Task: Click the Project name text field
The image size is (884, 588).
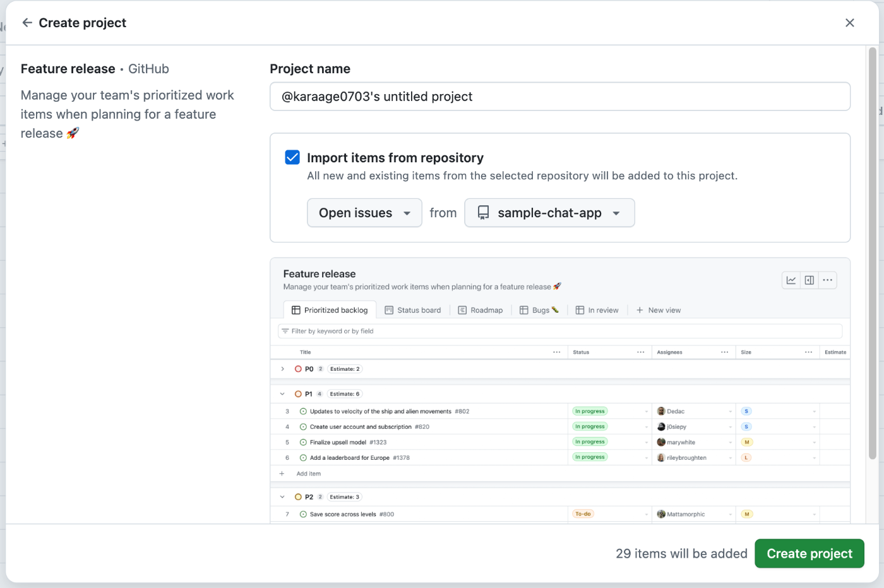Action: pos(559,97)
